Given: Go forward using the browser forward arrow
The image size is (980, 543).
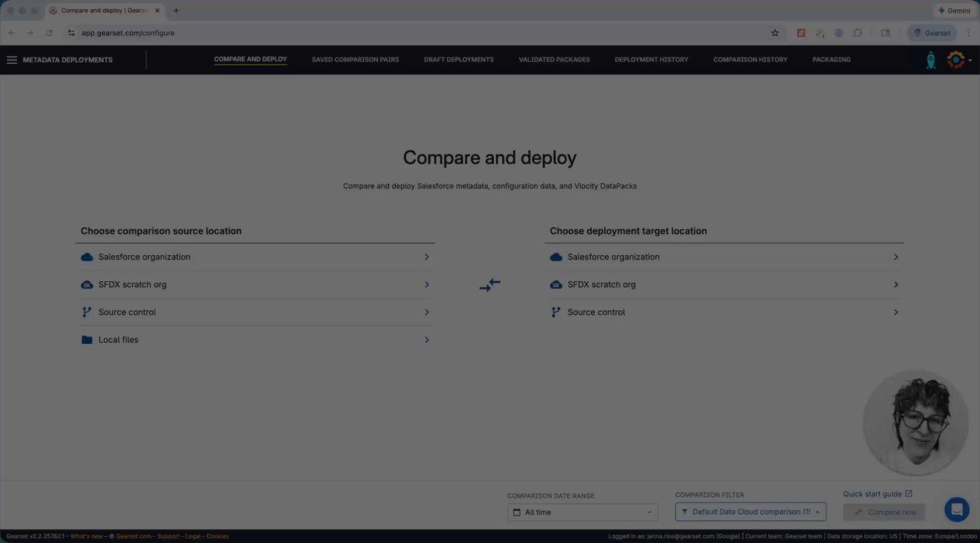Looking at the screenshot, I should pos(30,33).
